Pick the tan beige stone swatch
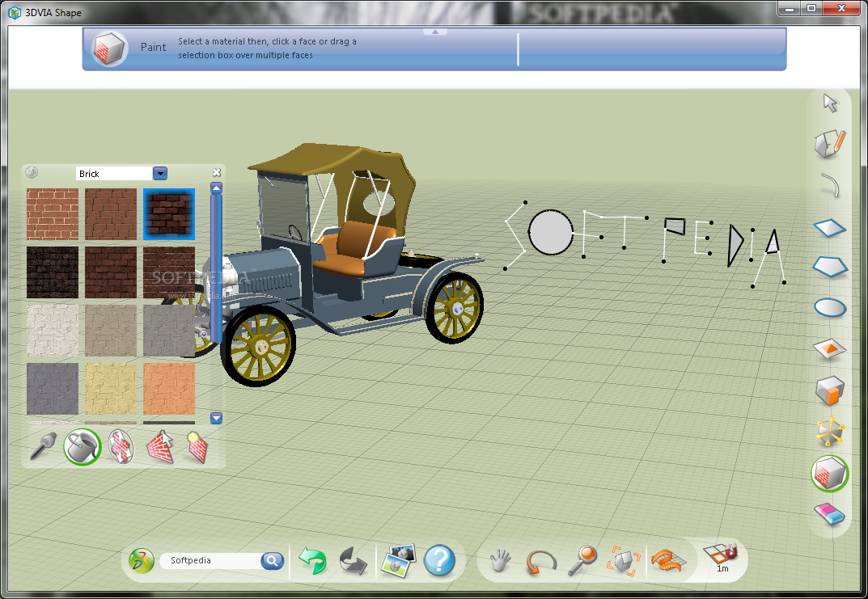Viewport: 868px width, 599px height. [111, 330]
